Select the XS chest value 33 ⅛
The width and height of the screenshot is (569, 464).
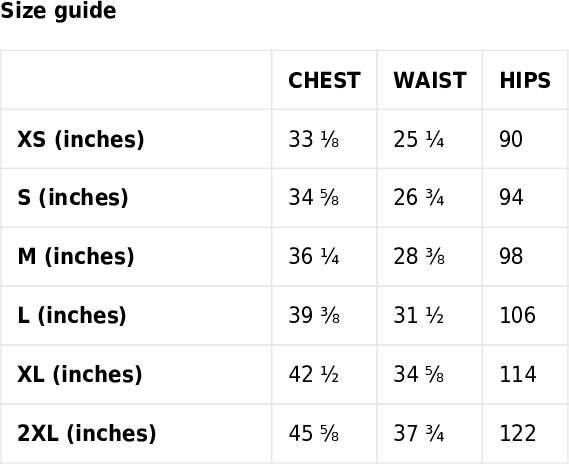click(x=314, y=139)
